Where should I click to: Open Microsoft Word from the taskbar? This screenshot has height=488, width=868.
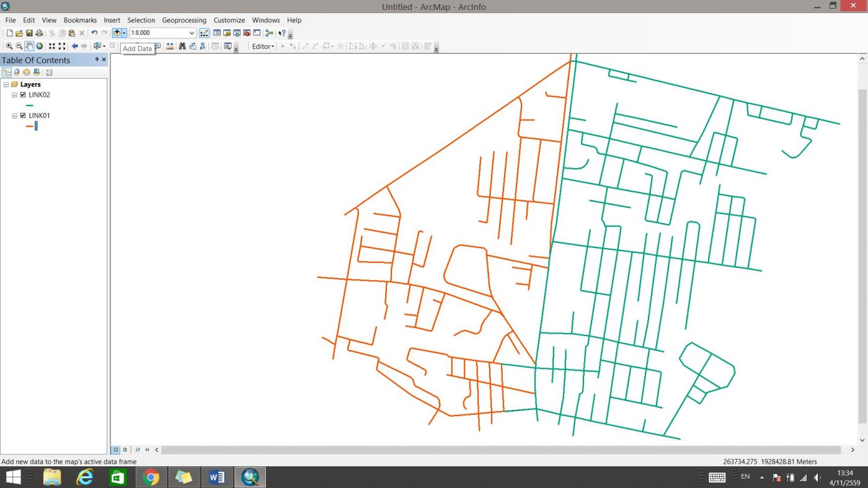(x=216, y=477)
